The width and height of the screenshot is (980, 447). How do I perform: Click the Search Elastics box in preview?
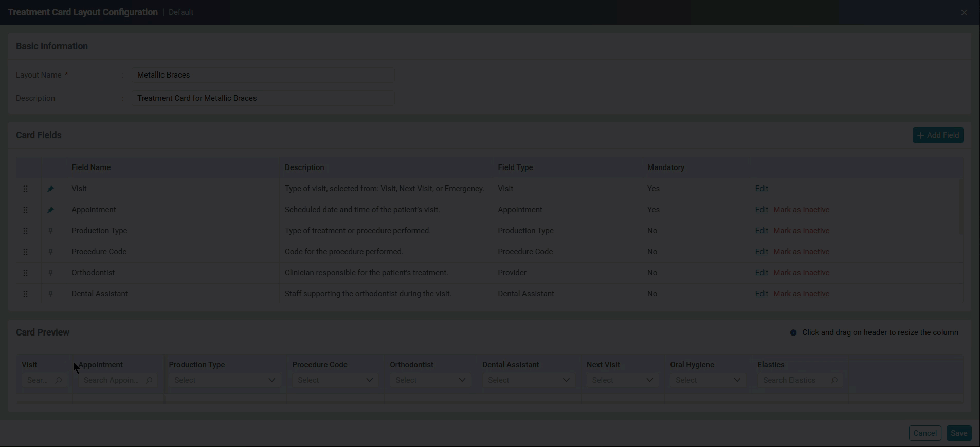[x=800, y=380]
